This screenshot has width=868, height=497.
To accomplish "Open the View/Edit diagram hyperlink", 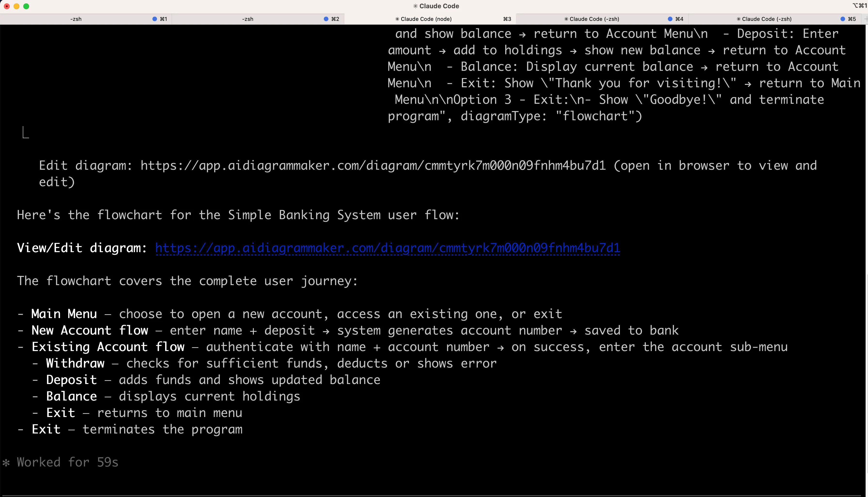I will tap(387, 248).
